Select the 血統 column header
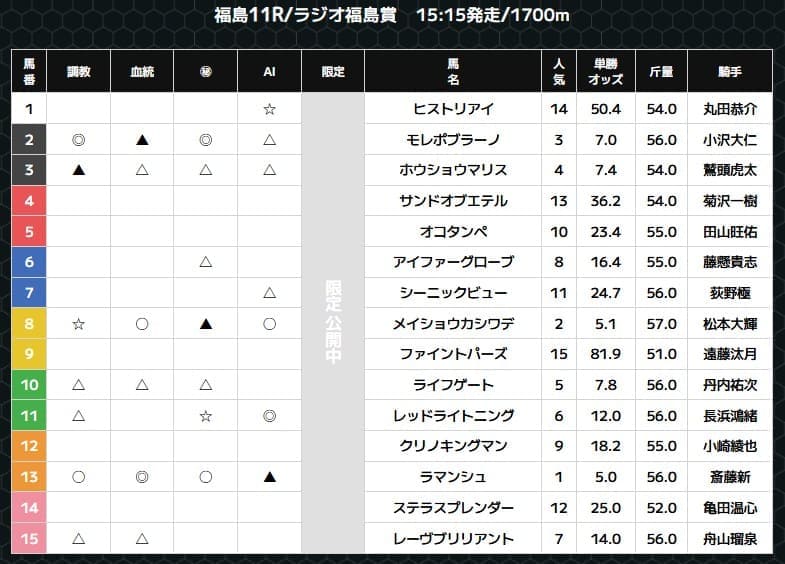This screenshot has height=564, width=785. pos(142,72)
